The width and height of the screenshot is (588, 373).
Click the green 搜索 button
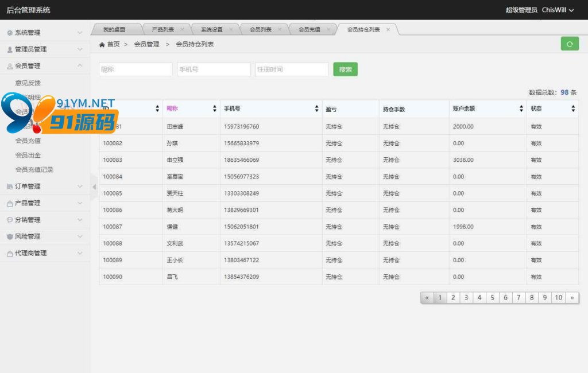345,69
